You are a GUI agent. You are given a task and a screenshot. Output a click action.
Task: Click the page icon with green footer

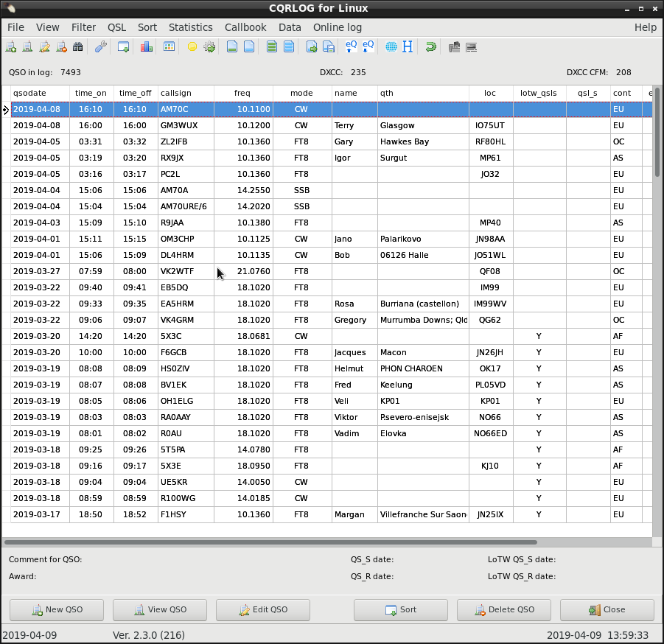(x=232, y=46)
